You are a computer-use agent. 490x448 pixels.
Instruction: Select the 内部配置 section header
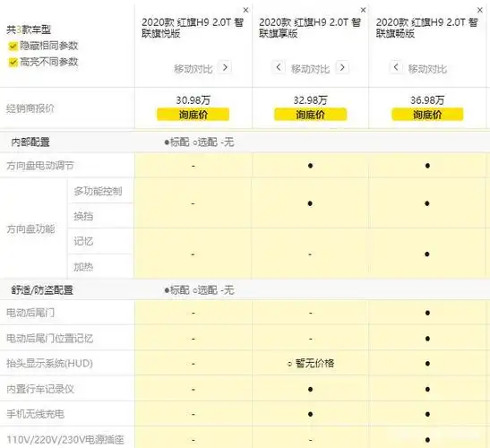point(30,142)
